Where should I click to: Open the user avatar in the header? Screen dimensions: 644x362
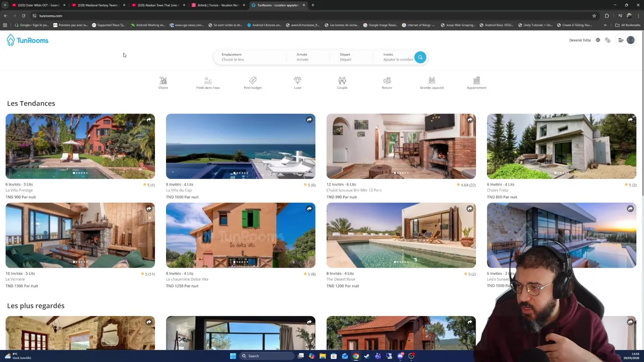tap(630, 40)
